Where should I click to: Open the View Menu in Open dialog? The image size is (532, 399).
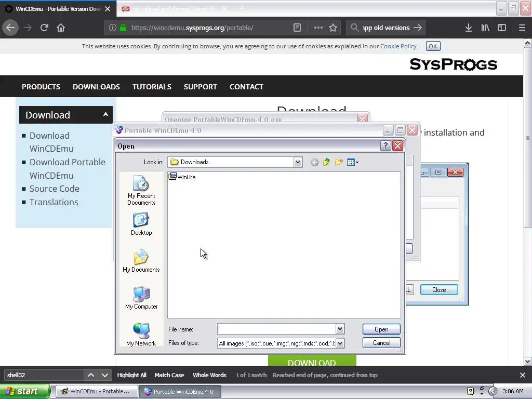[353, 162]
